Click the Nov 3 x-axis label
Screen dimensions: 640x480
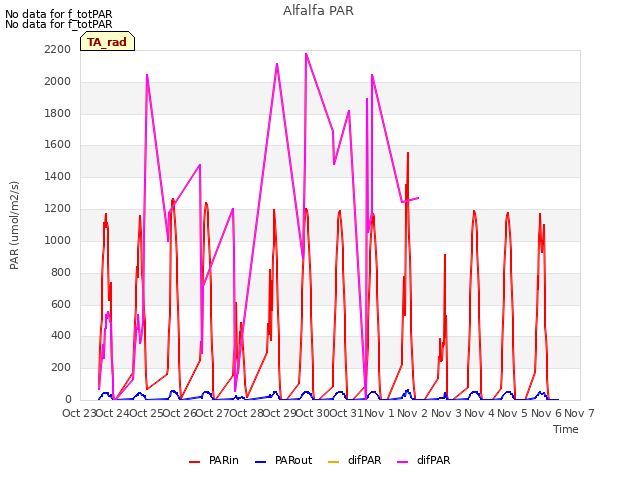pyautogui.click(x=446, y=413)
